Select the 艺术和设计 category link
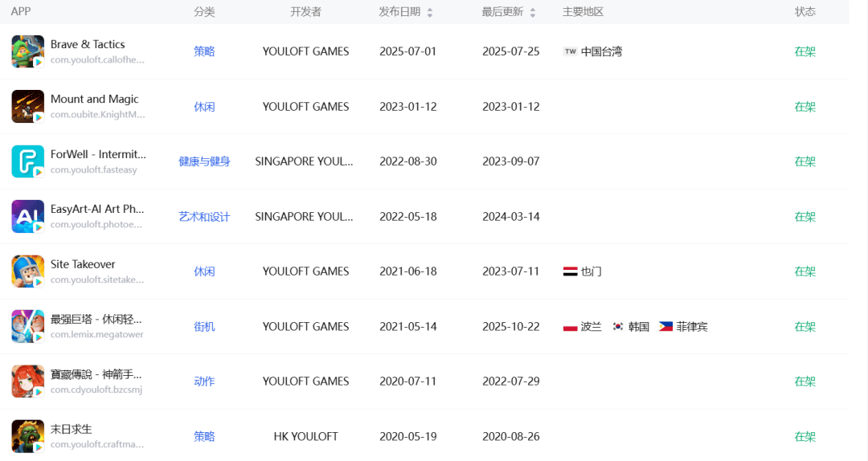868x461 pixels. (x=204, y=217)
